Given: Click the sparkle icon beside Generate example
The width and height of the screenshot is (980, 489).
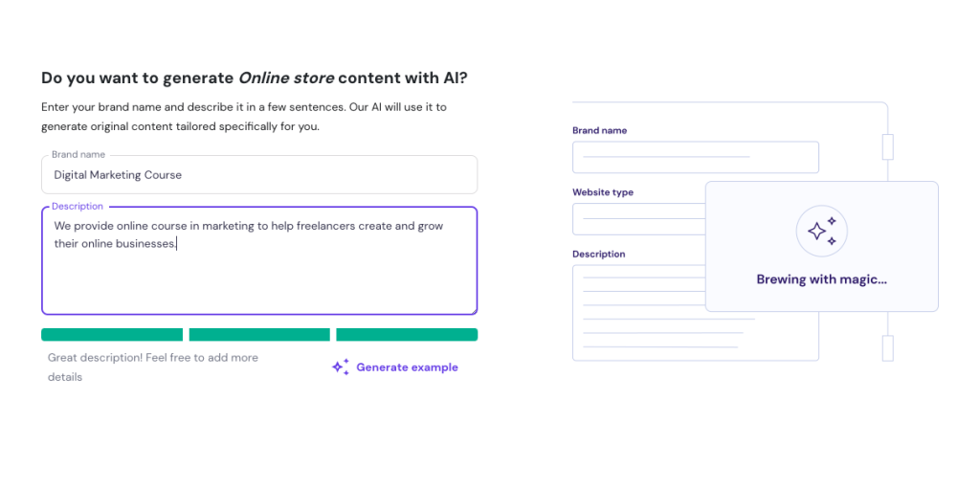Looking at the screenshot, I should [x=340, y=367].
